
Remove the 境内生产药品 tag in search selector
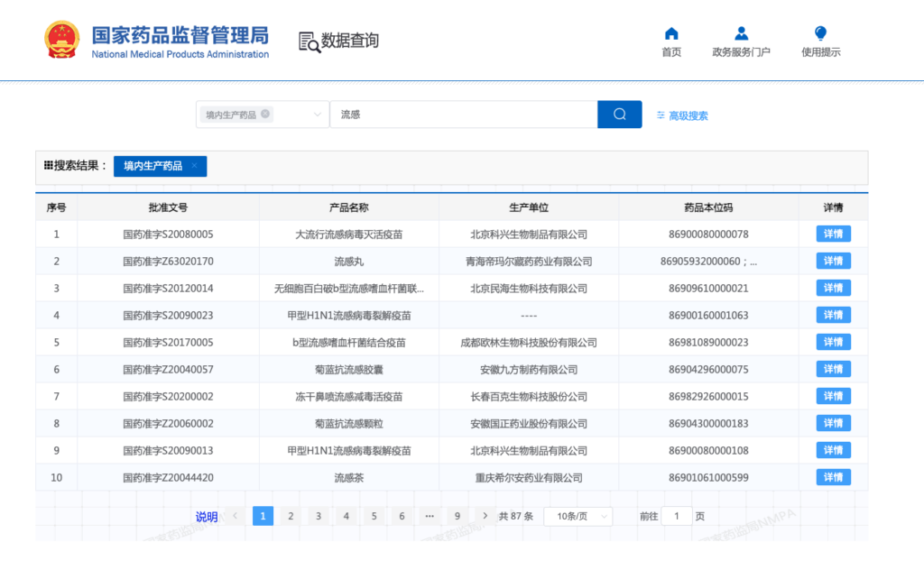pyautogui.click(x=265, y=115)
